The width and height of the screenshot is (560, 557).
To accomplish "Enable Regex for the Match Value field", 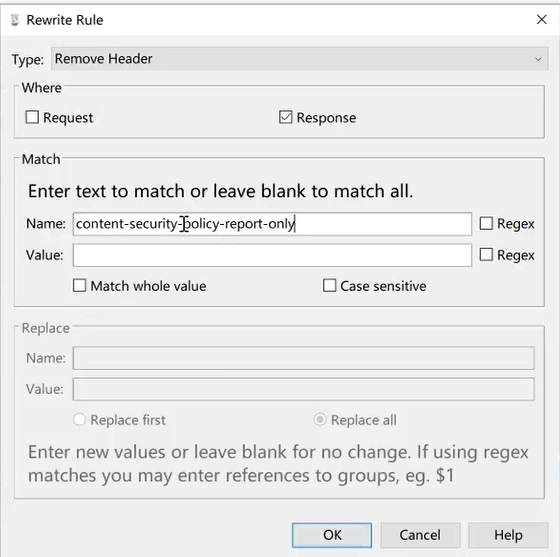I will click(486, 255).
